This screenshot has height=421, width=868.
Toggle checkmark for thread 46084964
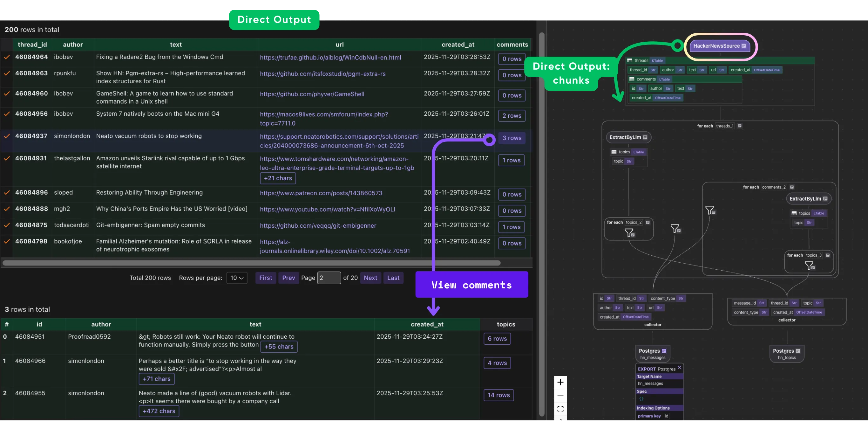7,57
